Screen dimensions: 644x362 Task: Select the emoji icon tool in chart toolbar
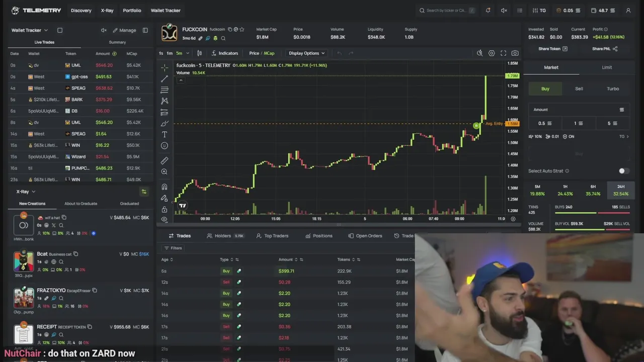click(x=165, y=145)
